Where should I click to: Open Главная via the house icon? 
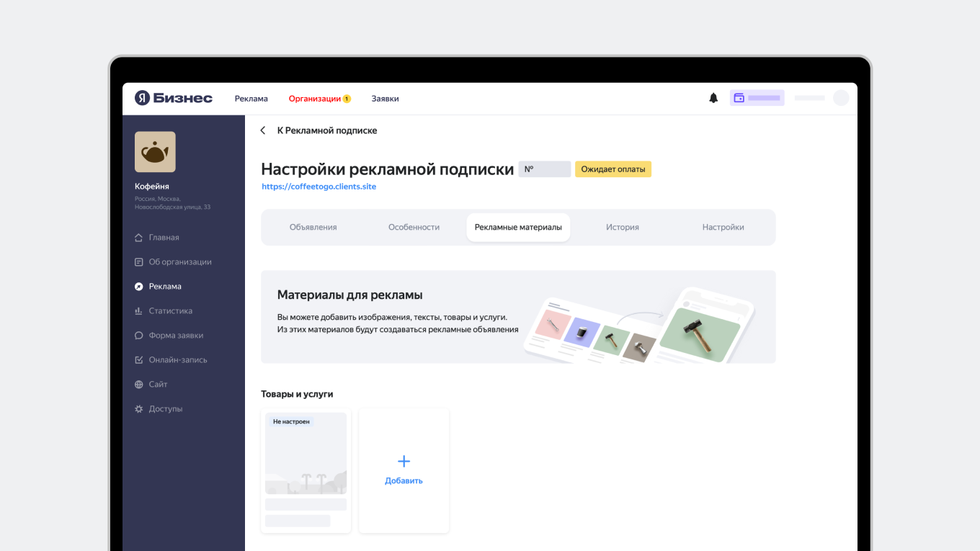click(x=139, y=237)
